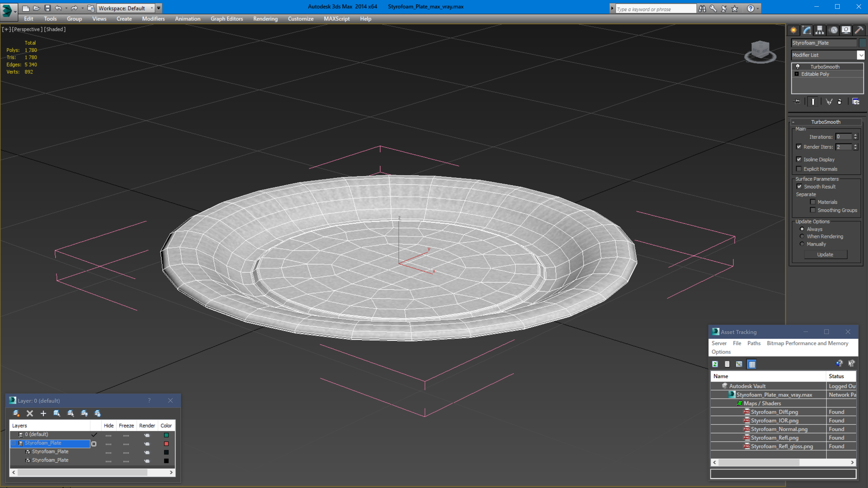Click Make Unique icon in modifier stack

(x=829, y=102)
